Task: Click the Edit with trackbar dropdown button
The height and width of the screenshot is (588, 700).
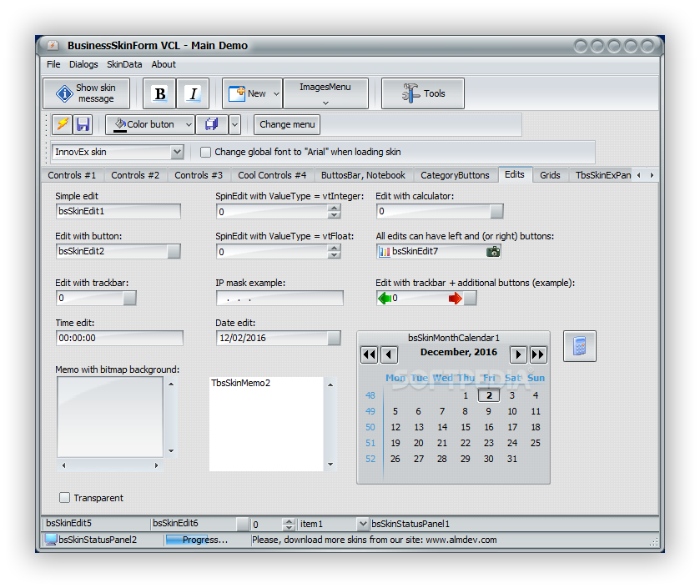Action: (x=129, y=298)
